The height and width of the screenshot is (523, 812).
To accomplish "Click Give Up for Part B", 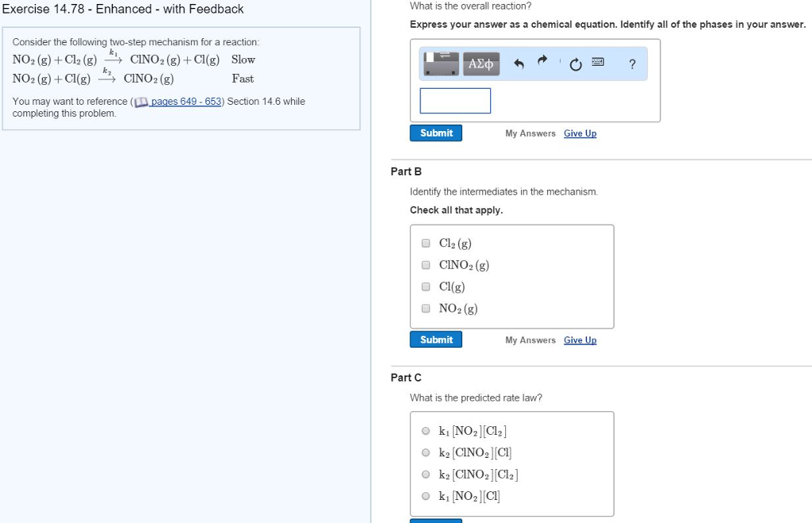I will pos(580,339).
